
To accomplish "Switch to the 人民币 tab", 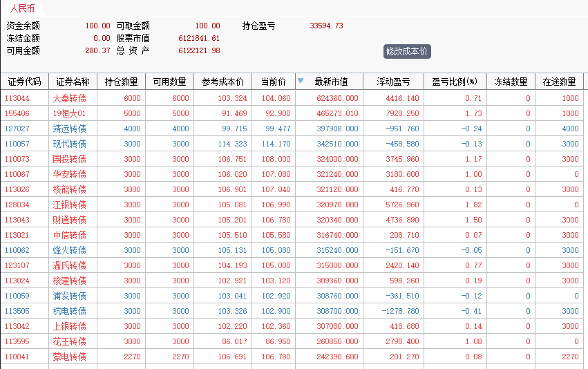I will tap(22, 8).
